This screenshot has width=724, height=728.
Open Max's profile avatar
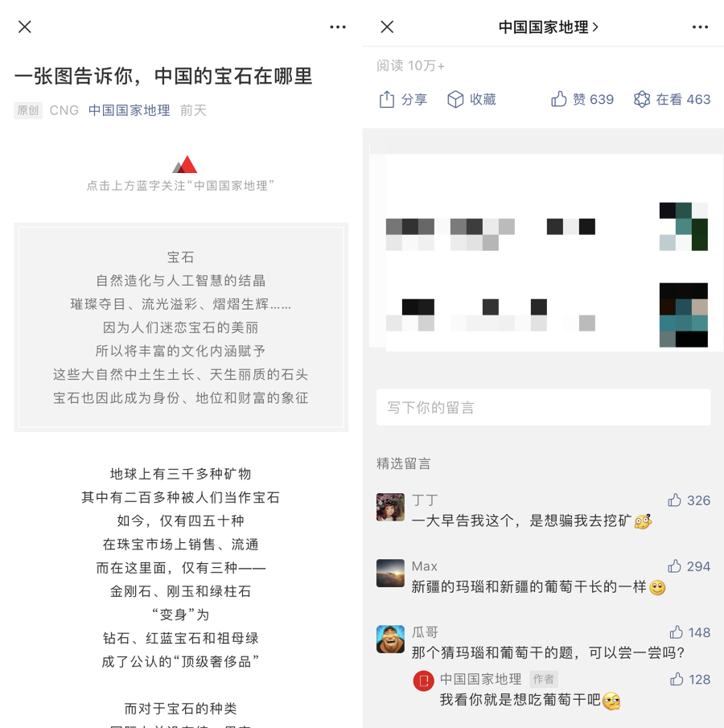(x=390, y=573)
